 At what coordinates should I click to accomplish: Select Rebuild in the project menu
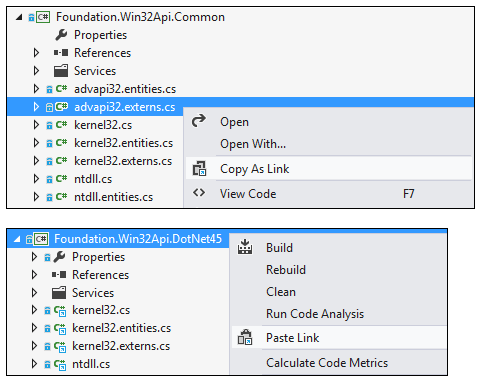click(x=286, y=270)
